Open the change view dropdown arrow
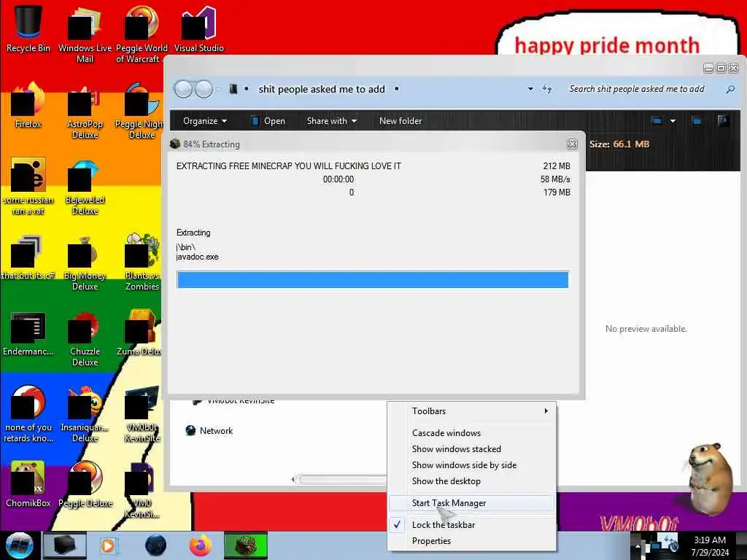747x560 pixels. pyautogui.click(x=673, y=121)
